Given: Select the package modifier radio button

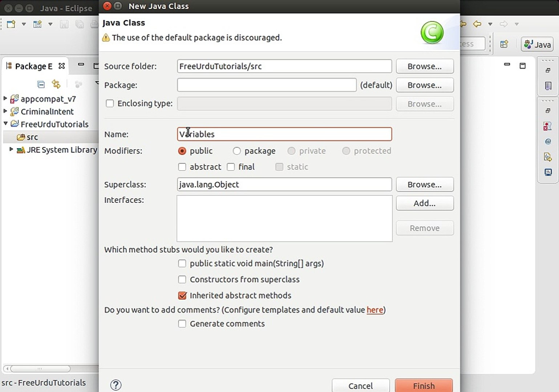Looking at the screenshot, I should (237, 151).
